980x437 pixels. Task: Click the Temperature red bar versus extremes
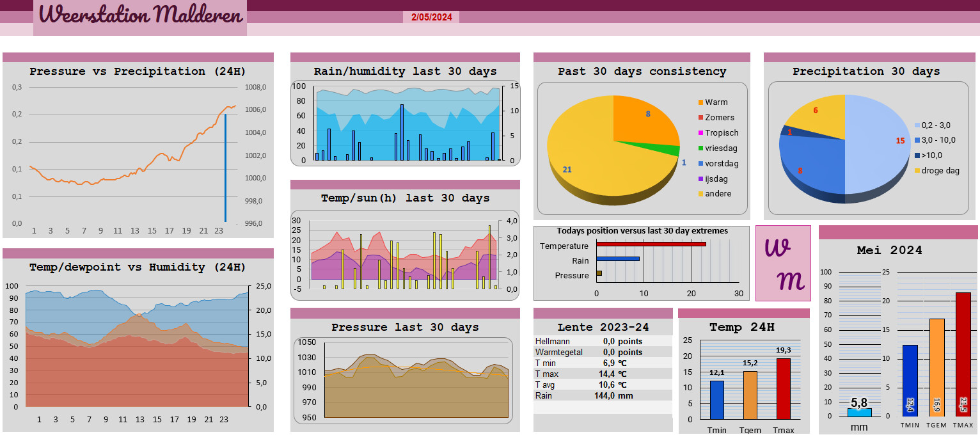point(651,244)
